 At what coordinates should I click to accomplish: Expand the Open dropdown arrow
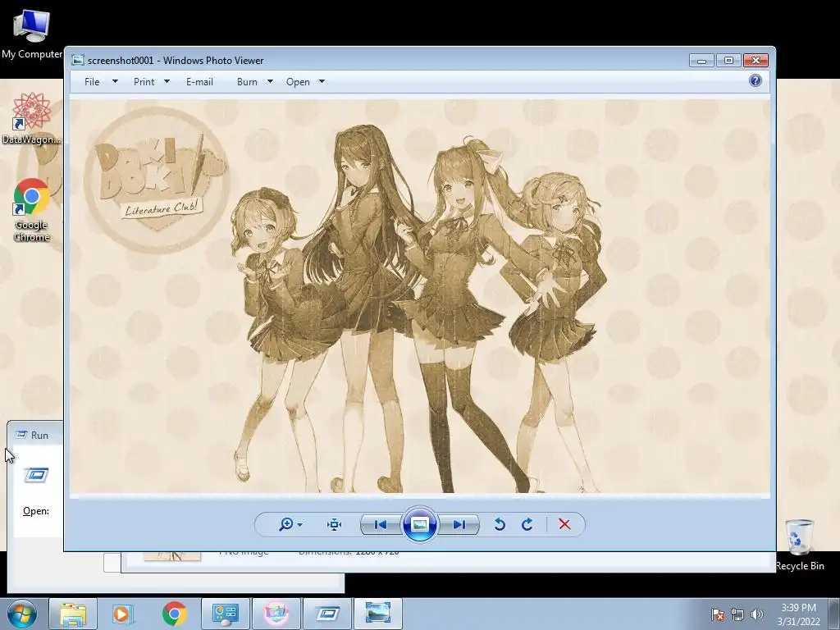pyautogui.click(x=322, y=81)
